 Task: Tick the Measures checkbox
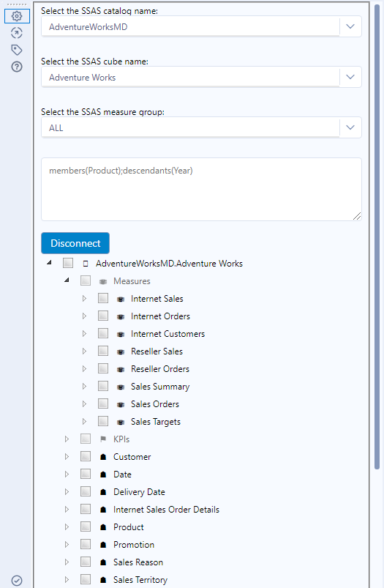click(86, 280)
